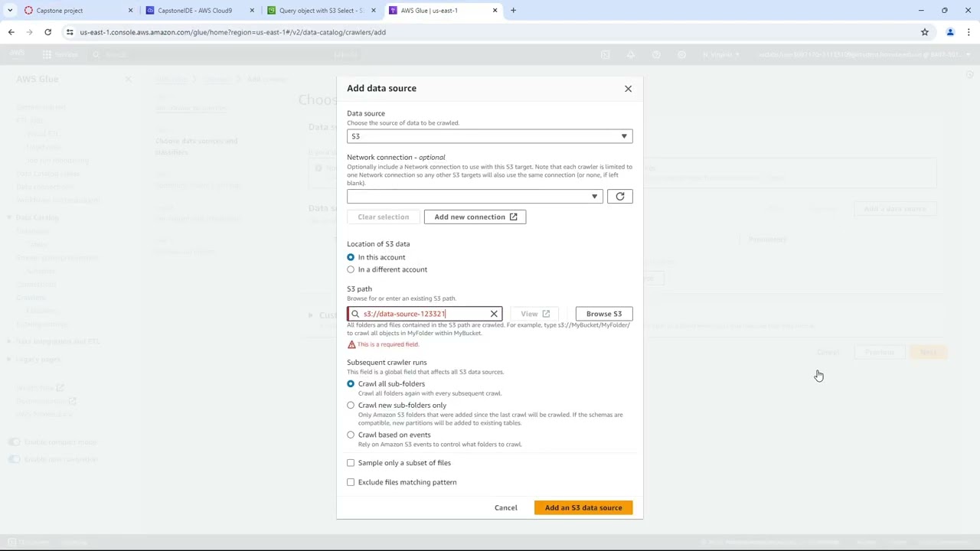980x551 pixels.
Task: Select the In this account radio option
Action: [351, 257]
